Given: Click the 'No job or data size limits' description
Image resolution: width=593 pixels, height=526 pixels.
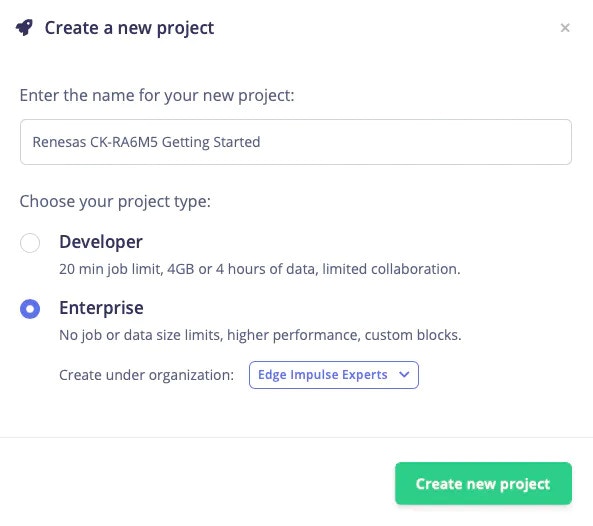Looking at the screenshot, I should [260, 335].
